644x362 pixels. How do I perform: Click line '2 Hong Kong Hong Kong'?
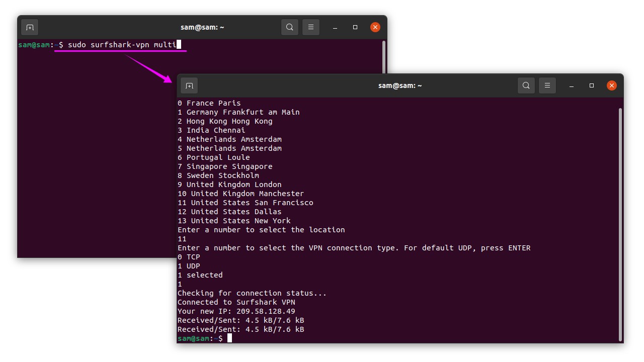[225, 121]
